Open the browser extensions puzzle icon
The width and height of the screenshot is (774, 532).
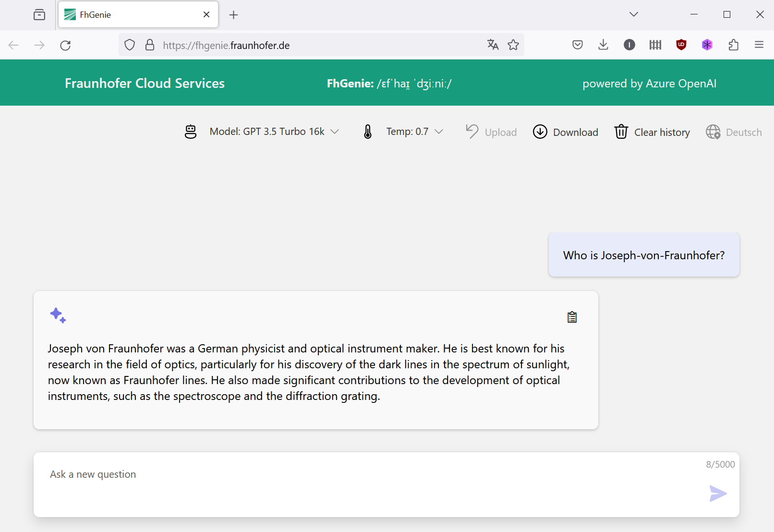(733, 45)
